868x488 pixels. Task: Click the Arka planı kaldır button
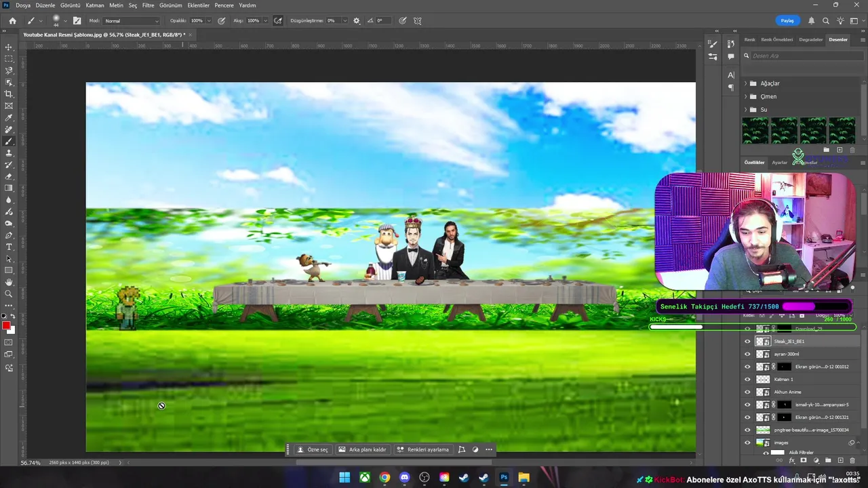(362, 449)
